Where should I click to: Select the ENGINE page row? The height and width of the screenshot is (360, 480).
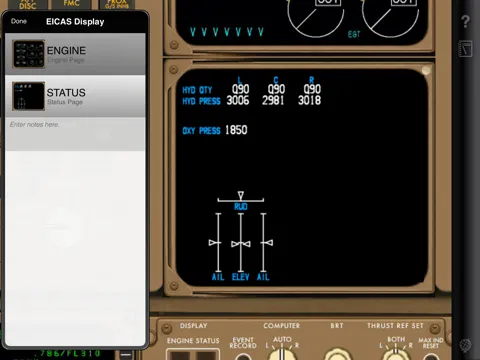tap(75, 54)
